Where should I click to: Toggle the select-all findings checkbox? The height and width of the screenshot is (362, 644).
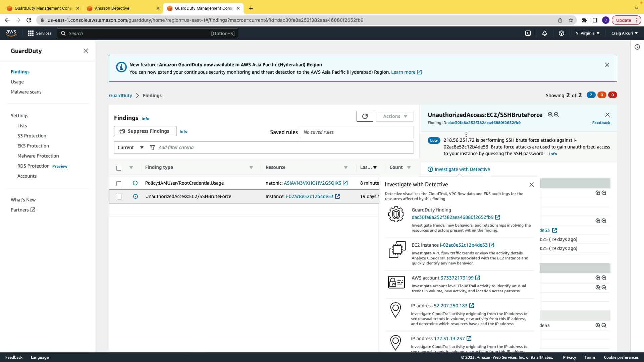pos(119,168)
